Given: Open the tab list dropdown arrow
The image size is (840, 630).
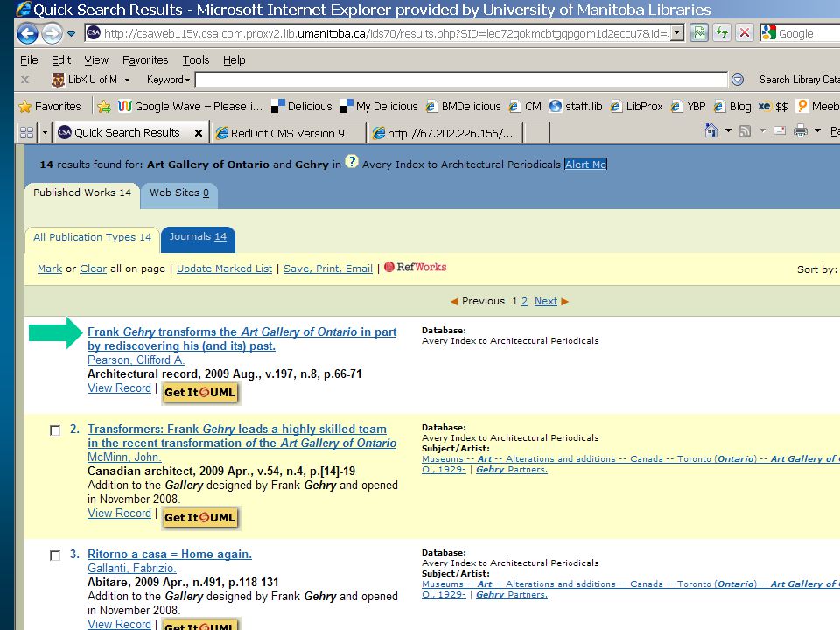Looking at the screenshot, I should click(45, 132).
